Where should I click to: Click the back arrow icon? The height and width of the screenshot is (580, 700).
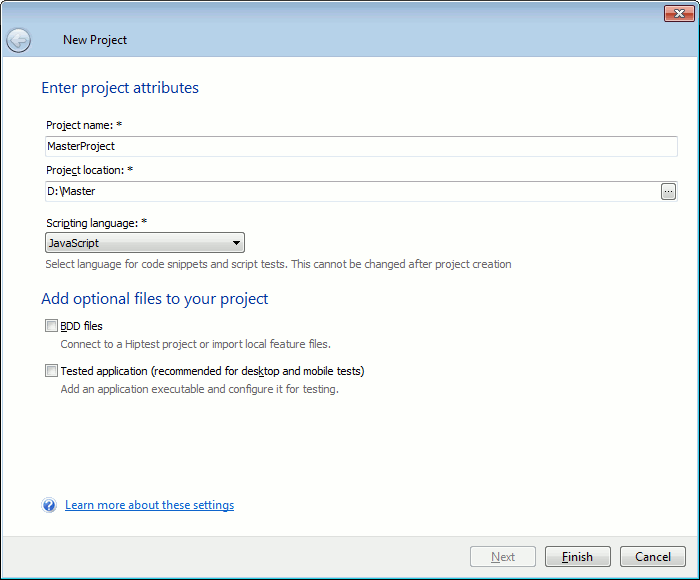[18, 41]
